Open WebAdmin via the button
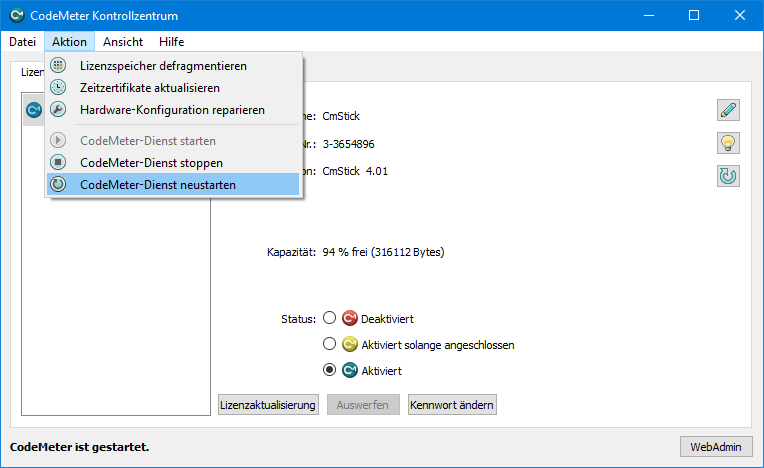764x468 pixels. click(716, 446)
